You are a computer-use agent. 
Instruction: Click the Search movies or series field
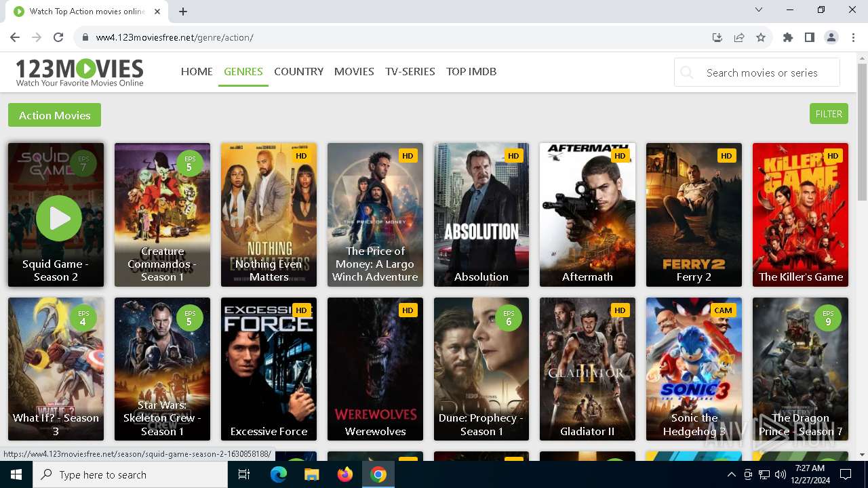click(757, 73)
